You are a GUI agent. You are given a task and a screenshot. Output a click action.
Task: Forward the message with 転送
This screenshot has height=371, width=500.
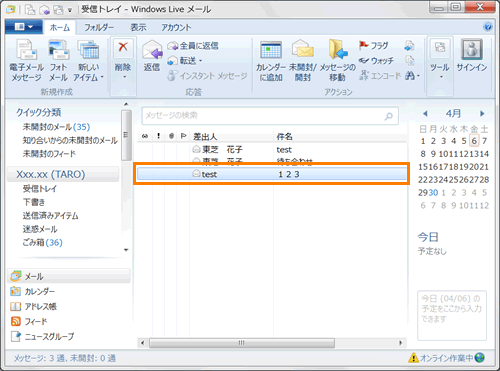pyautogui.click(x=182, y=61)
